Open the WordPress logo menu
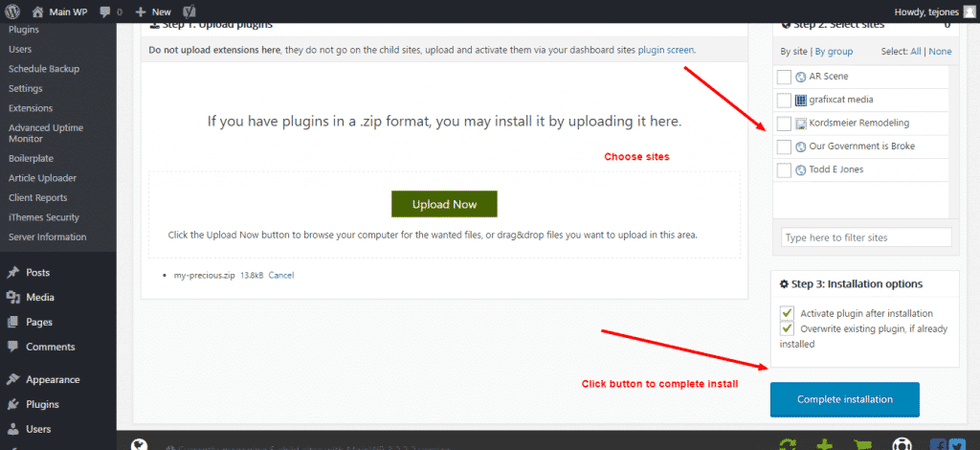Screen dimensions: 980x450 13,11
